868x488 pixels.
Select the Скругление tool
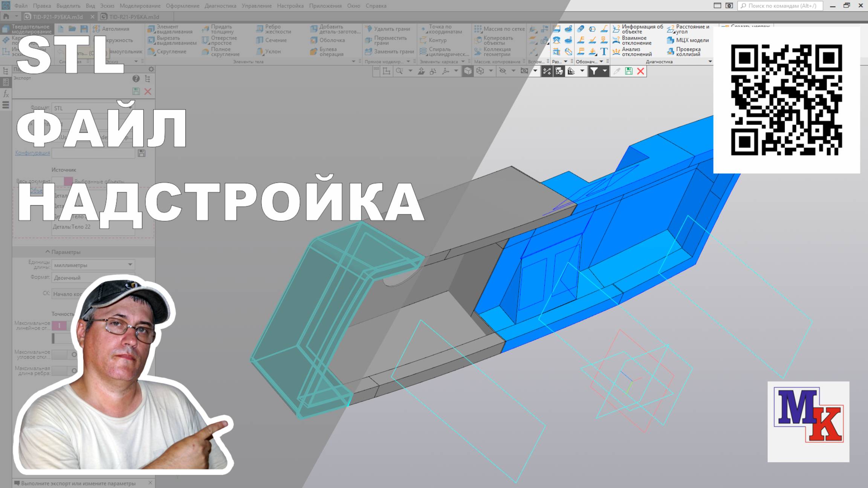point(171,52)
